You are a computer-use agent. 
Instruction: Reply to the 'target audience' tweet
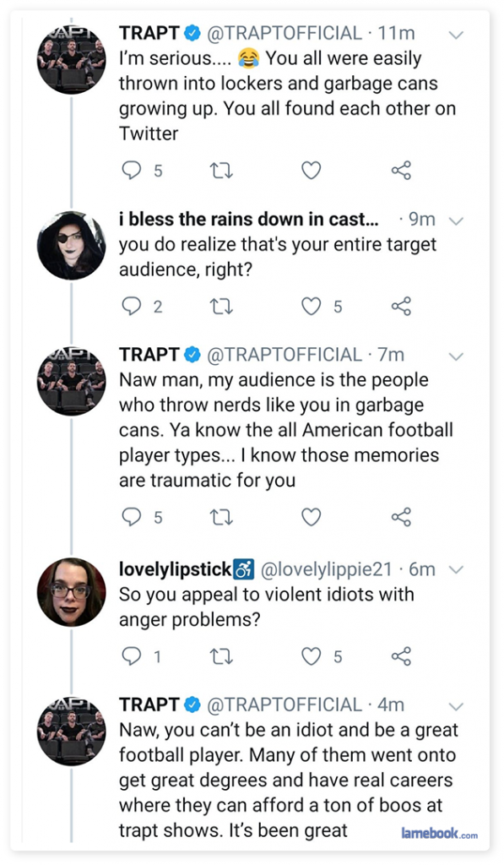pyautogui.click(x=131, y=306)
